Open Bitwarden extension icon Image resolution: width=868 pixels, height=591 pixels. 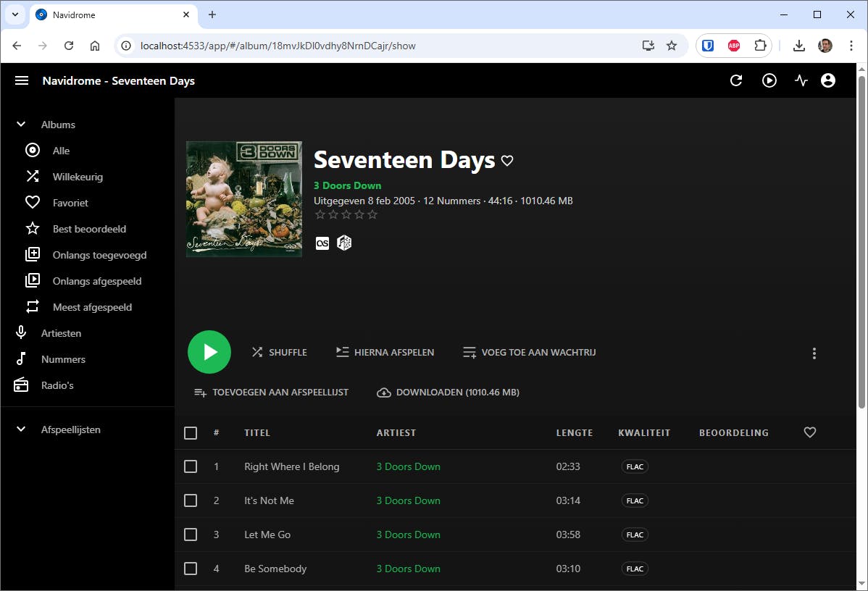tap(707, 46)
